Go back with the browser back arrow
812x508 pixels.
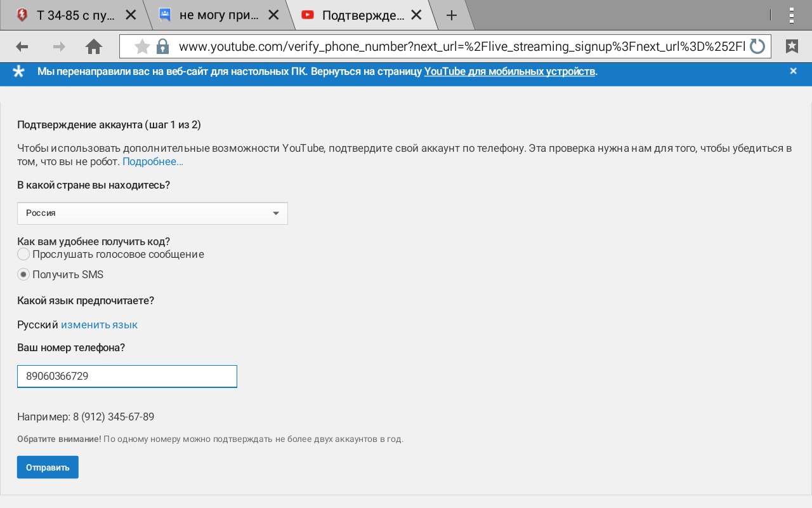tap(22, 46)
